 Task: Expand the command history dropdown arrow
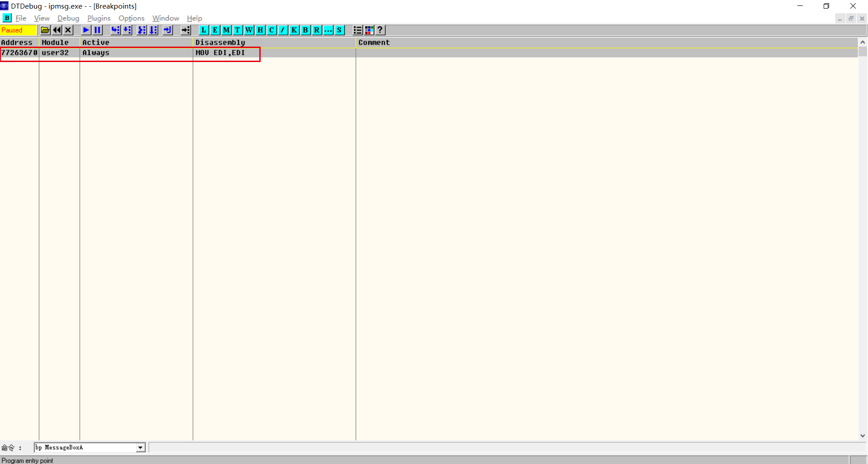(x=140, y=448)
